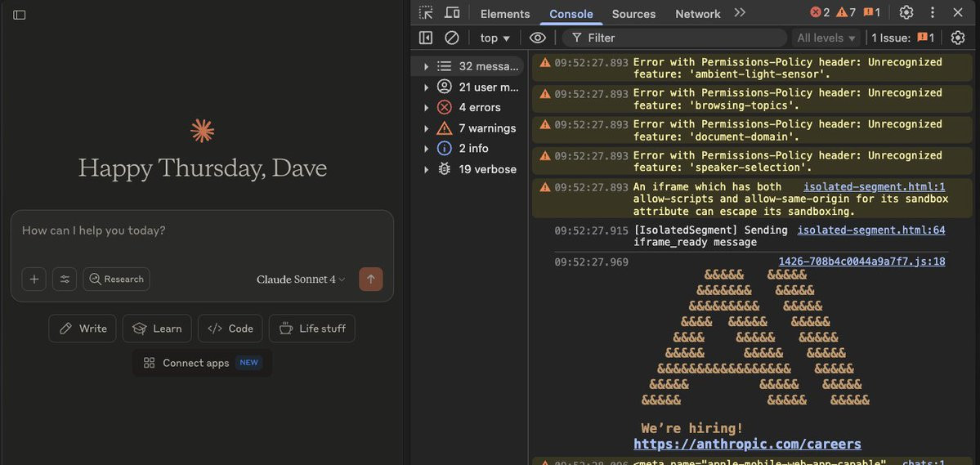The image size is (980, 465).
Task: Send message with the orange arrow button
Action: click(x=370, y=279)
